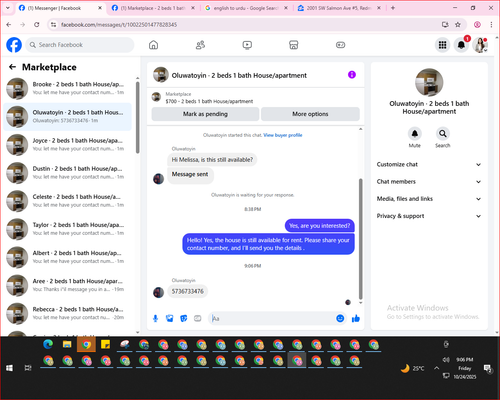500x400 pixels.
Task: Open the Gaming icon in top navigation
Action: pos(340,45)
